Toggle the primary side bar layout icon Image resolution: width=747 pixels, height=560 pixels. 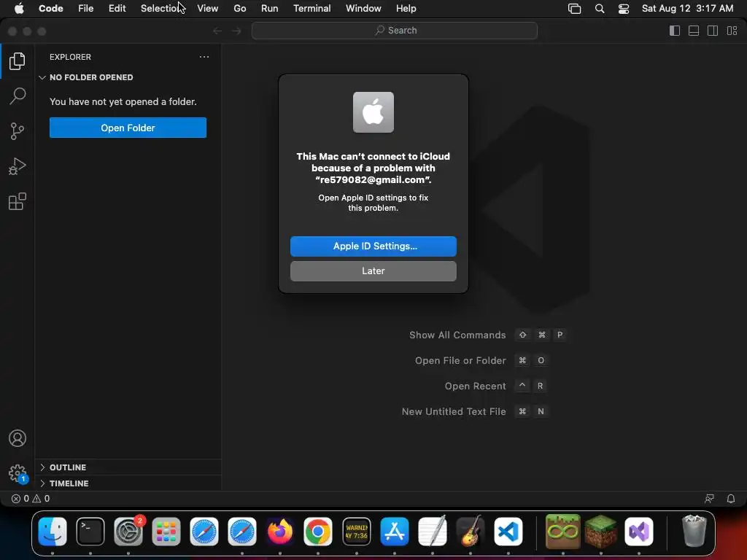[x=675, y=31]
